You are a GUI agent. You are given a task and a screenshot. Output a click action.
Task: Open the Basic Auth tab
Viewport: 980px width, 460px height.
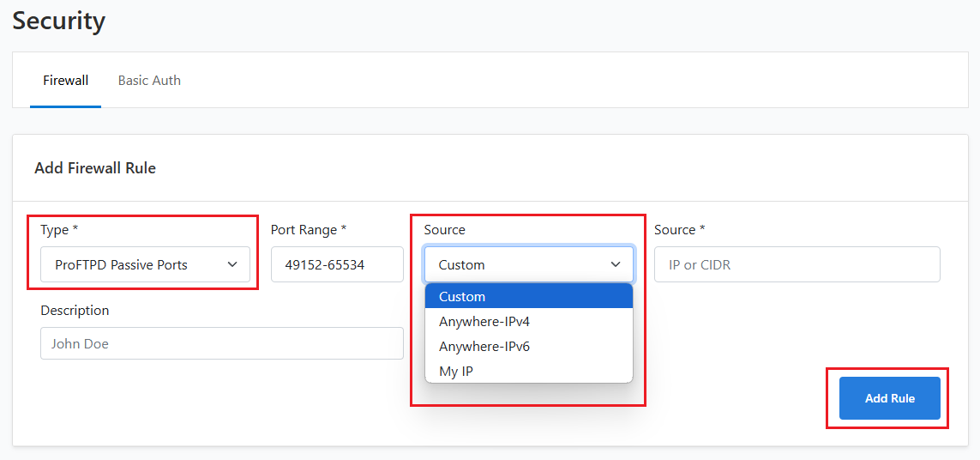click(149, 81)
